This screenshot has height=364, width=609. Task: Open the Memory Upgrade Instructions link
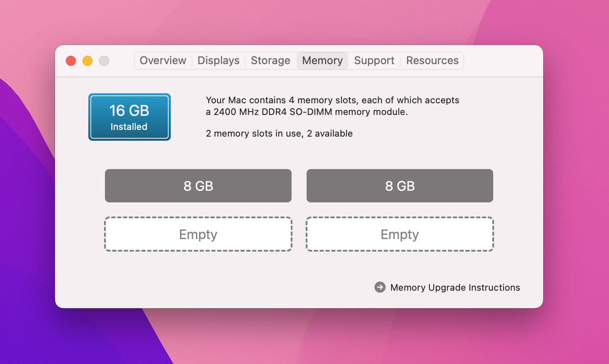(x=455, y=287)
